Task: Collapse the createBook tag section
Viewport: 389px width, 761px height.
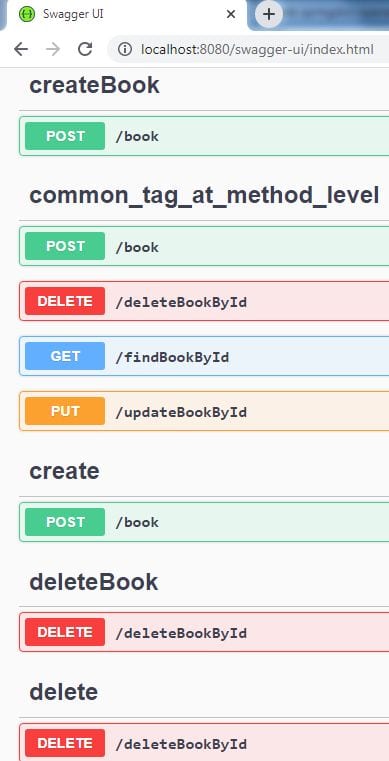Action: pyautogui.click(x=94, y=85)
